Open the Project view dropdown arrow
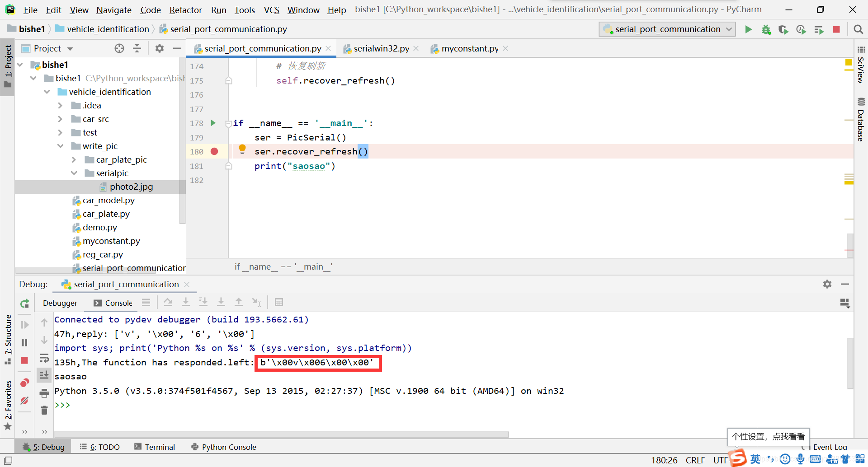 pyautogui.click(x=70, y=49)
